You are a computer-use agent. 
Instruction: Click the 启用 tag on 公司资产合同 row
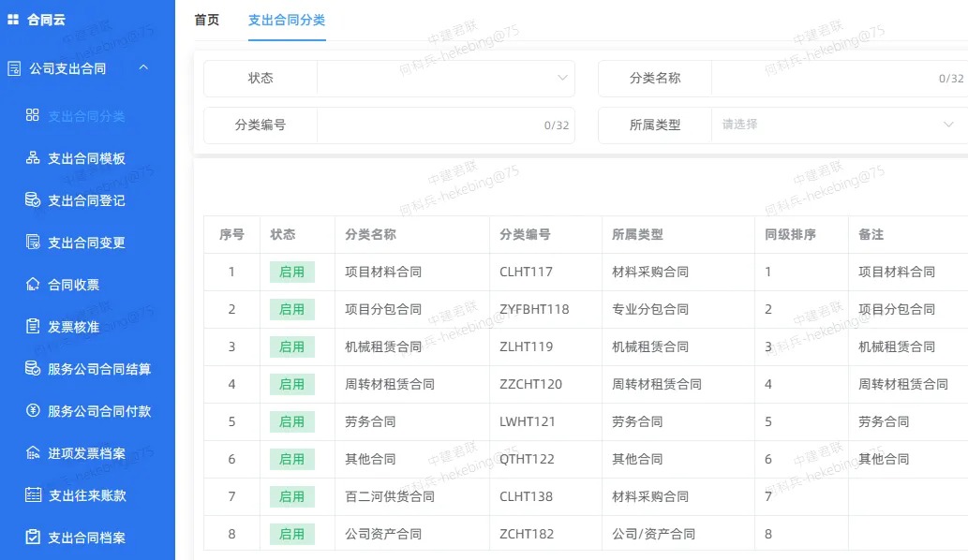(x=292, y=534)
